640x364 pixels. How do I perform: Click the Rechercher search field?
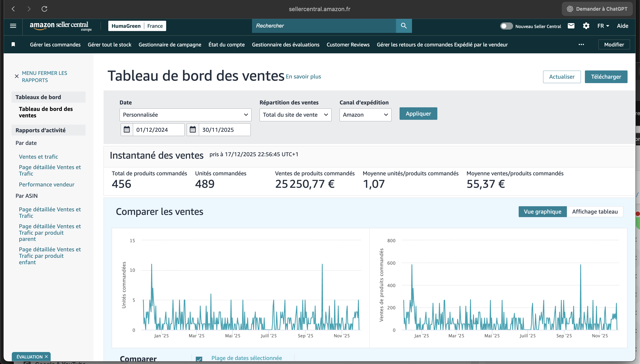pyautogui.click(x=324, y=26)
